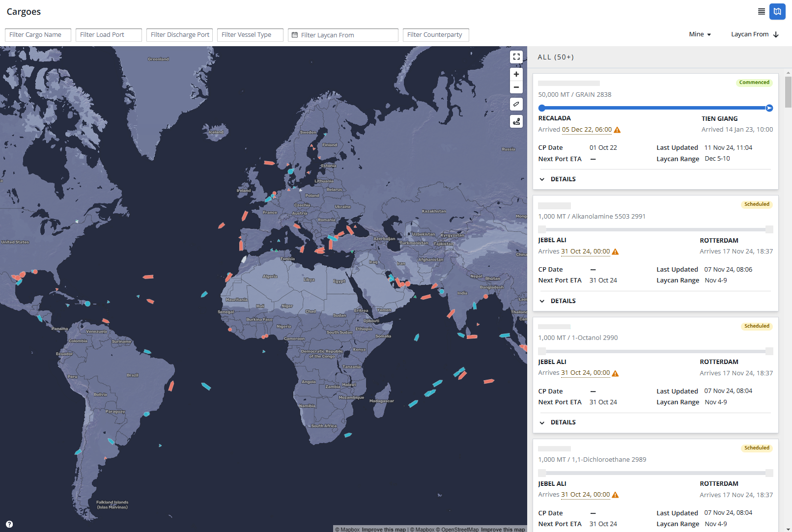
Task: Open the route plotting tool
Action: click(516, 121)
